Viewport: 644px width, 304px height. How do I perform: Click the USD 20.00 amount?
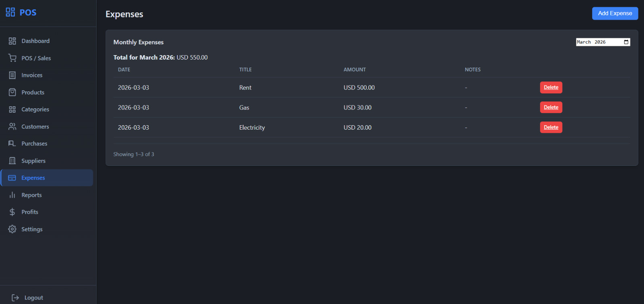(357, 127)
